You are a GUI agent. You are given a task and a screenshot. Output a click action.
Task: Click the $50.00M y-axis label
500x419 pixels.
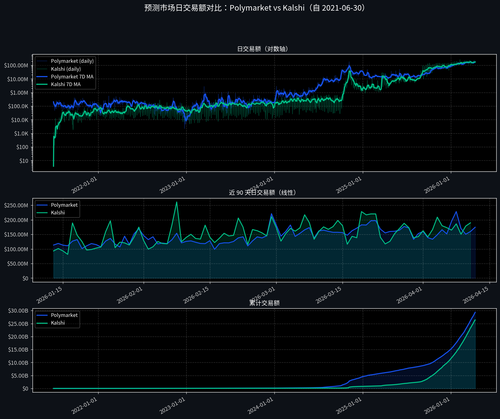point(17,264)
